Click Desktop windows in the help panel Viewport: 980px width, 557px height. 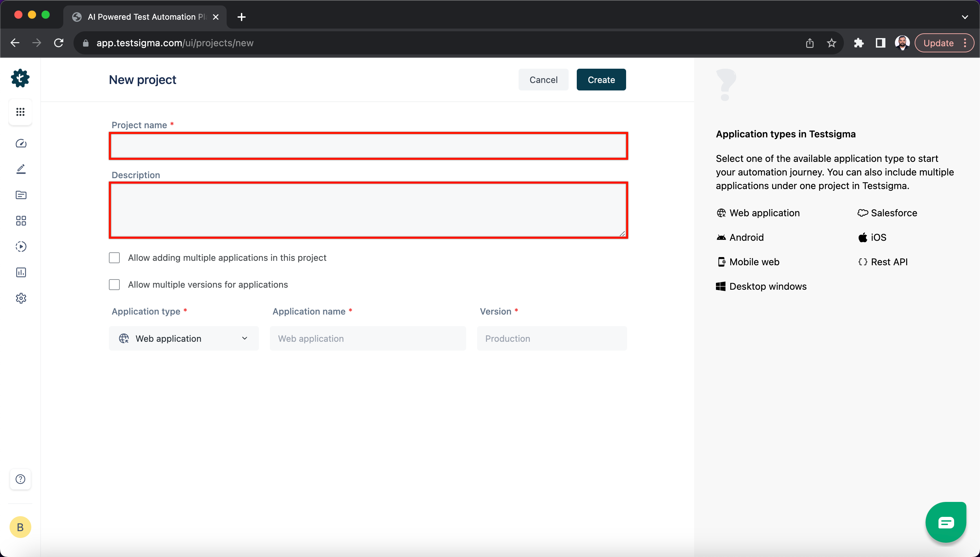click(x=761, y=286)
